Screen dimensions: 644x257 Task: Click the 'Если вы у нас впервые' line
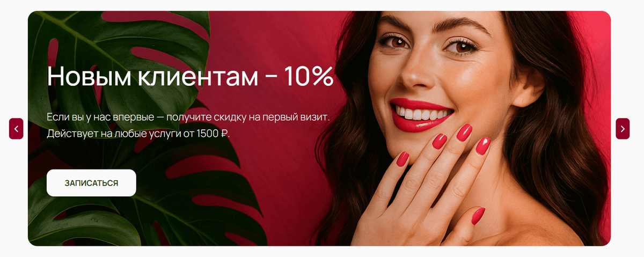tap(188, 116)
